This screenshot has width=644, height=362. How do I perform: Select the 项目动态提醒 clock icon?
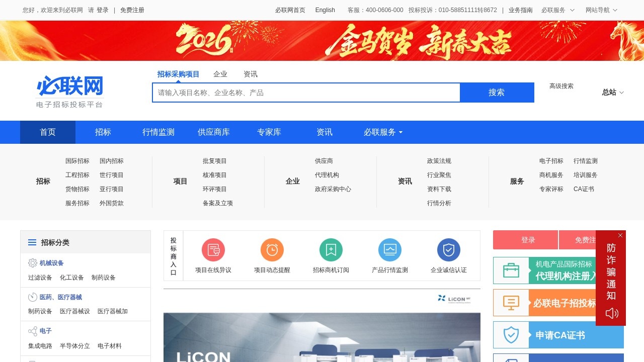(x=272, y=250)
